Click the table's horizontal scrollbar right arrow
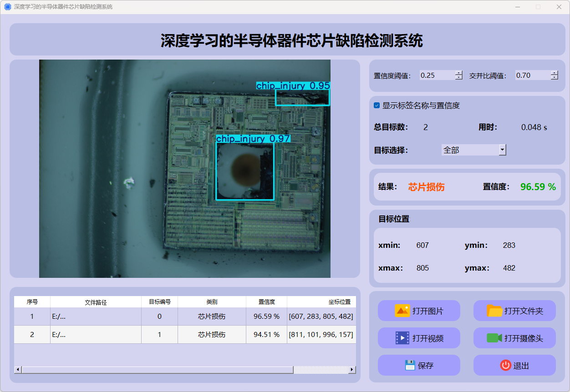Image resolution: width=570 pixels, height=392 pixels. point(351,370)
